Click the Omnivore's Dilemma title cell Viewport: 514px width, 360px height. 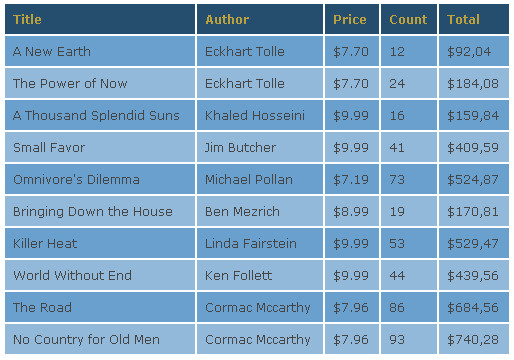tap(100, 179)
